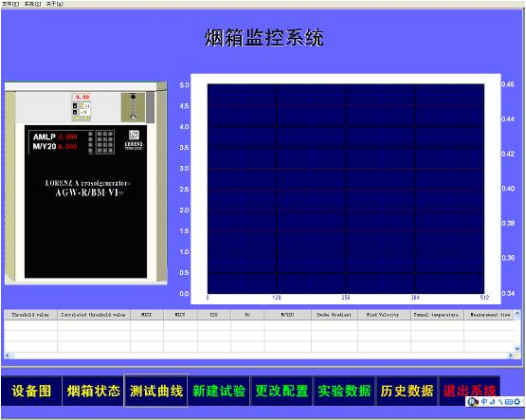The image size is (526, 420).
Task: Start a new test with 新建试验
Action: pos(219,391)
